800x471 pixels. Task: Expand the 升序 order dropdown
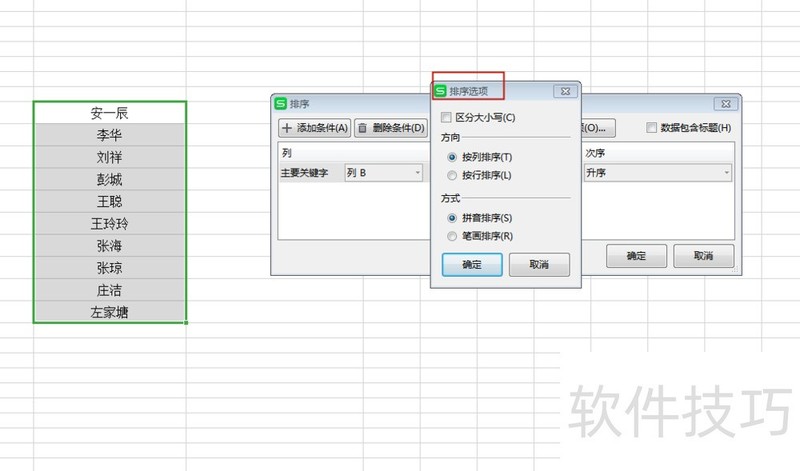pyautogui.click(x=657, y=173)
